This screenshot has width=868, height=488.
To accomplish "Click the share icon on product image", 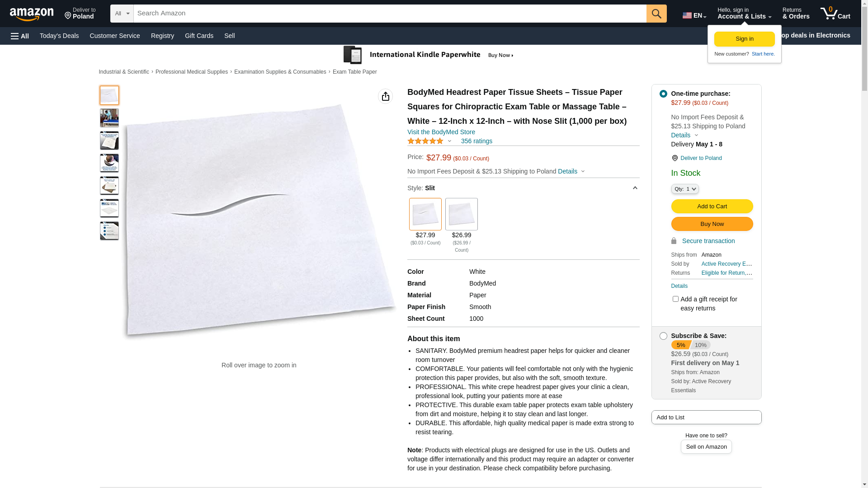I will (x=386, y=96).
